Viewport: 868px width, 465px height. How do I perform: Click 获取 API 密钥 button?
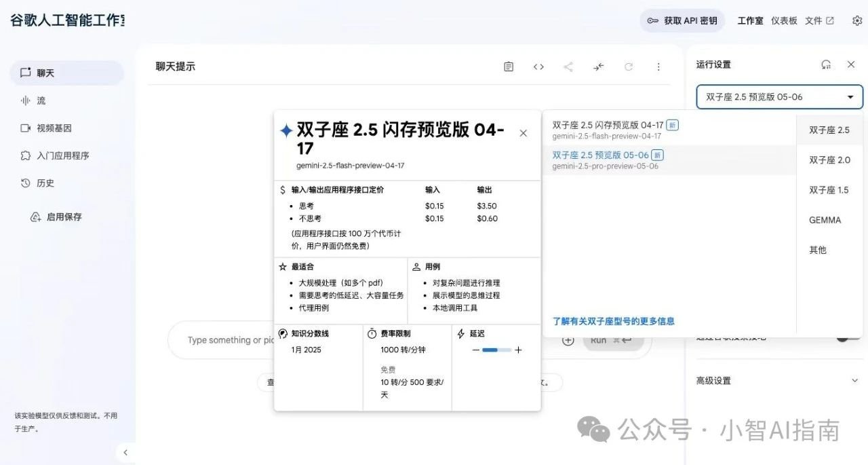pyautogui.click(x=682, y=20)
